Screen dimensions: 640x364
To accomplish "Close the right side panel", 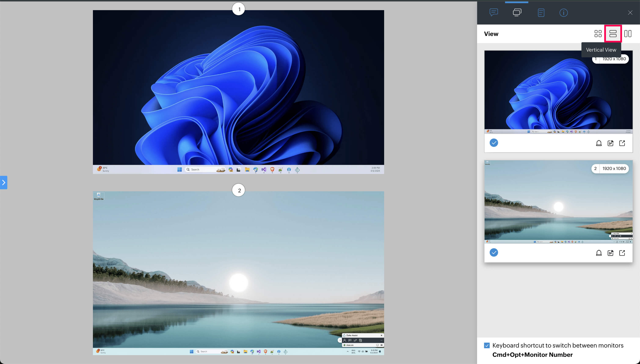I will pyautogui.click(x=630, y=12).
